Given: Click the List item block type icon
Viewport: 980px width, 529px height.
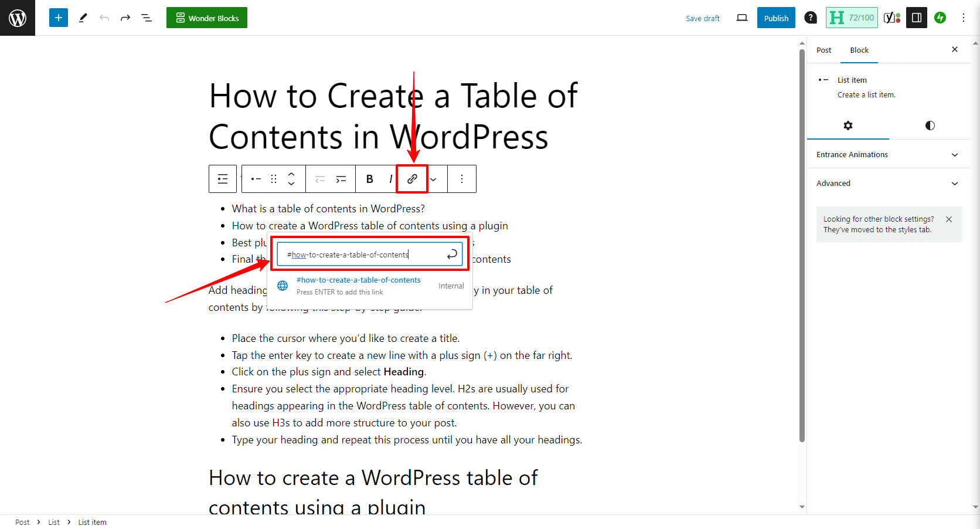Looking at the screenshot, I should click(x=256, y=179).
